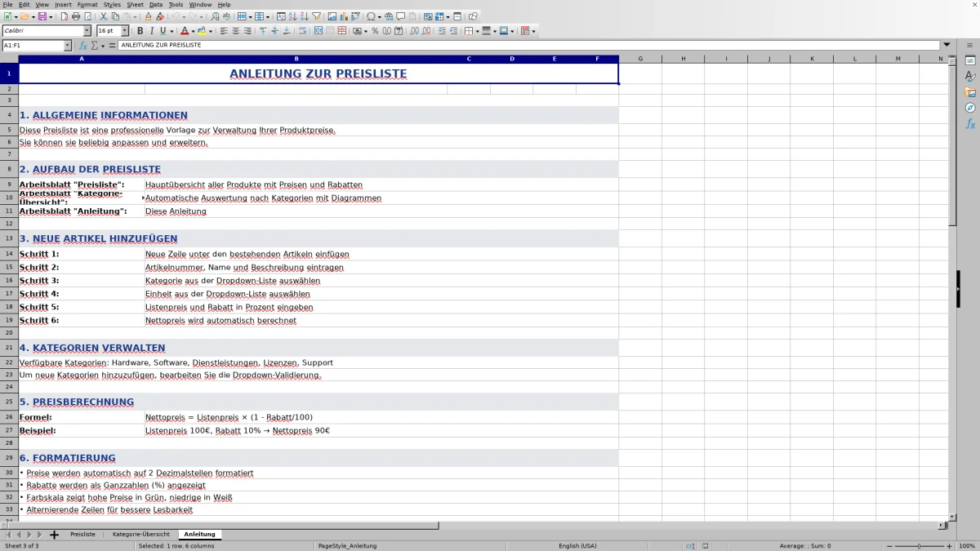Image resolution: width=980 pixels, height=551 pixels.
Task: Open the font name dropdown
Action: click(x=87, y=30)
